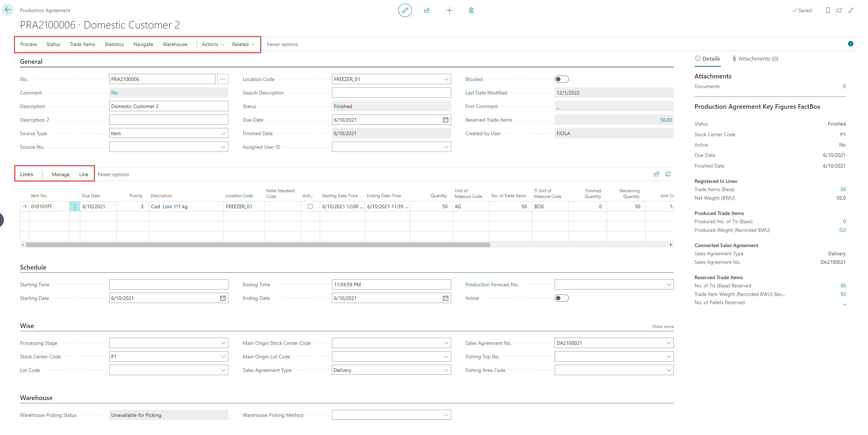Click the Search Description input field

pyautogui.click(x=391, y=93)
